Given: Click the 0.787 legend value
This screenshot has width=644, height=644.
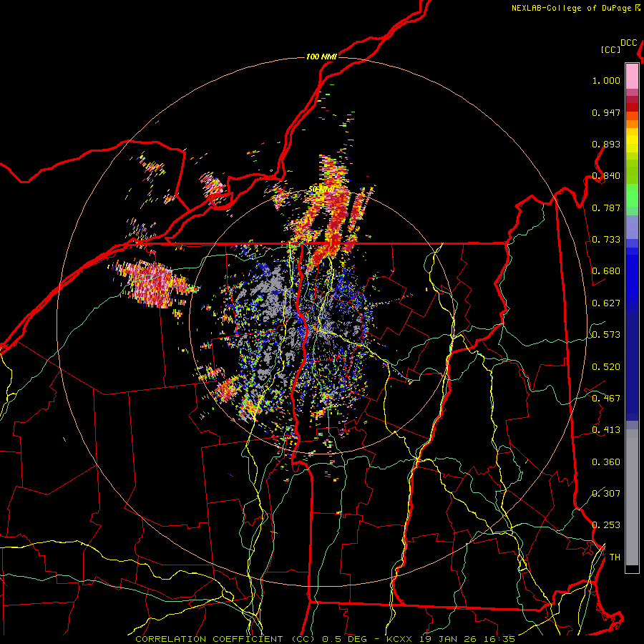Looking at the screenshot, I should click(x=606, y=208).
